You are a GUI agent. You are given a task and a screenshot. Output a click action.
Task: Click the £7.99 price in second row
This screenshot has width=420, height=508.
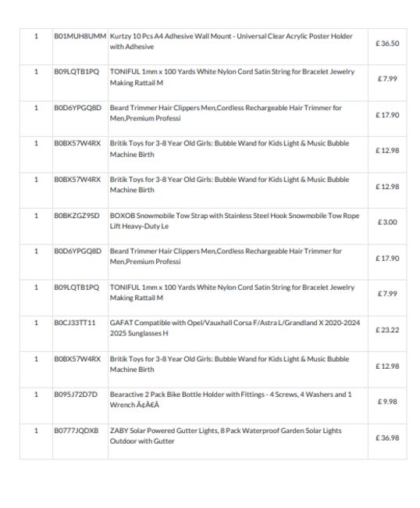point(387,79)
